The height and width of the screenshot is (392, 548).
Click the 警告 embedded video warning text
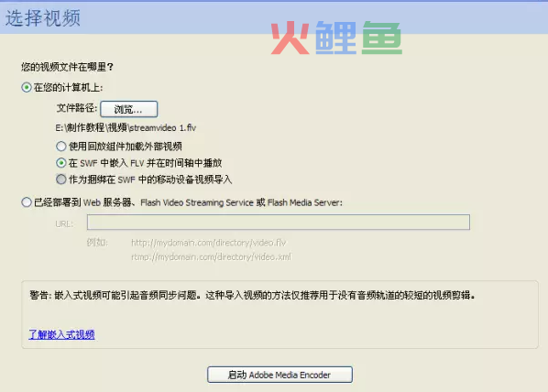pos(252,296)
